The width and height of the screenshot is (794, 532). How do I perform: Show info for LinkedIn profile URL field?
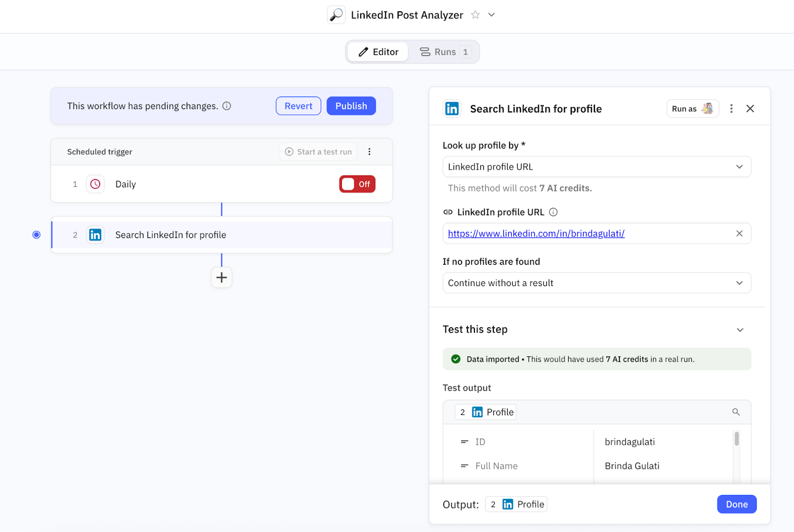553,212
